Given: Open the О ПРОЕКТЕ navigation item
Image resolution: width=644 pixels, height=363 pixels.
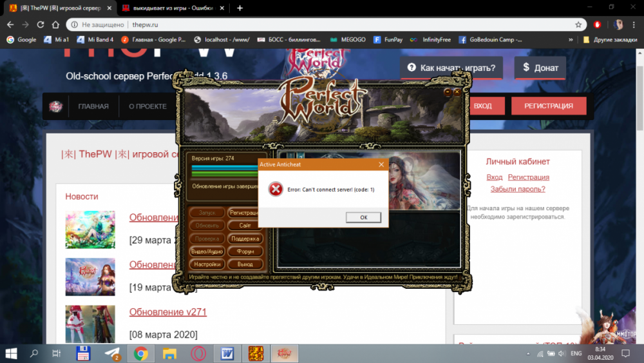Looking at the screenshot, I should pos(147,106).
